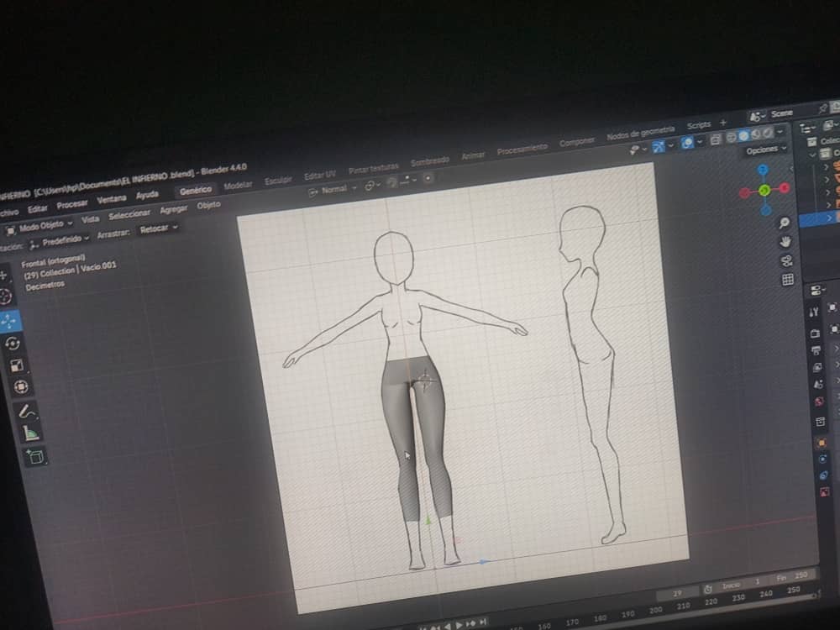
Task: Click the right red X axis gizmo ball
Action: pos(785,187)
